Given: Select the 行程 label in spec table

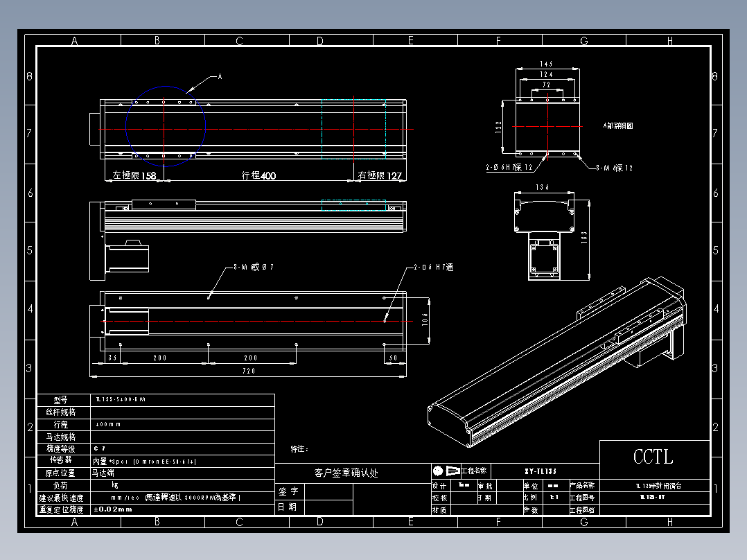Looking at the screenshot, I should click(60, 425).
